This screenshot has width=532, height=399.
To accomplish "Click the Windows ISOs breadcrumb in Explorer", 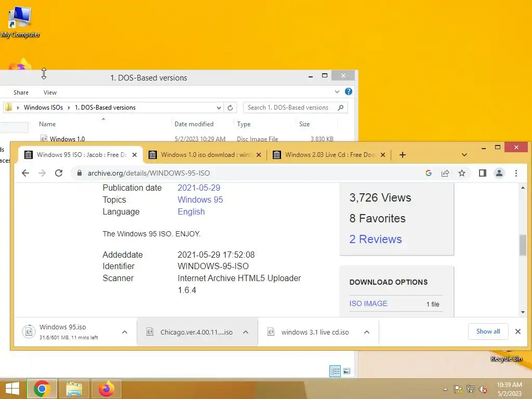I will [43, 108].
